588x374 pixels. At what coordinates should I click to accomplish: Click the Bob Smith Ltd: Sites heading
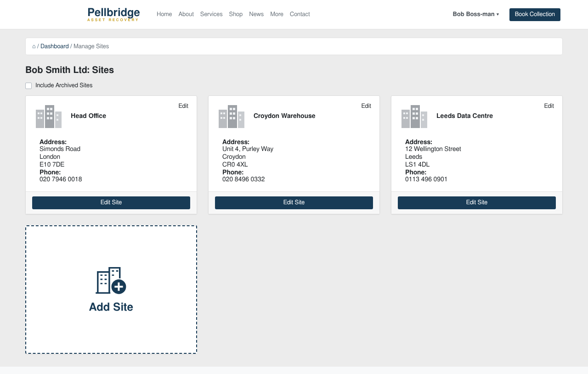[x=70, y=70]
